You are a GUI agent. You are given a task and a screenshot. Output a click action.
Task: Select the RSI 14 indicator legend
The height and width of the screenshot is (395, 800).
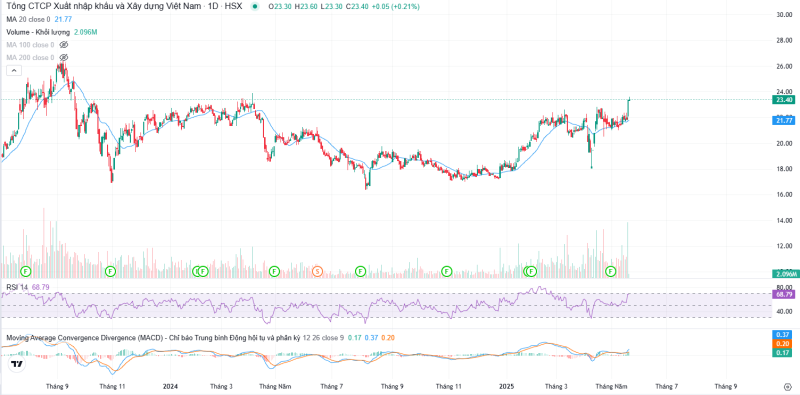point(16,287)
